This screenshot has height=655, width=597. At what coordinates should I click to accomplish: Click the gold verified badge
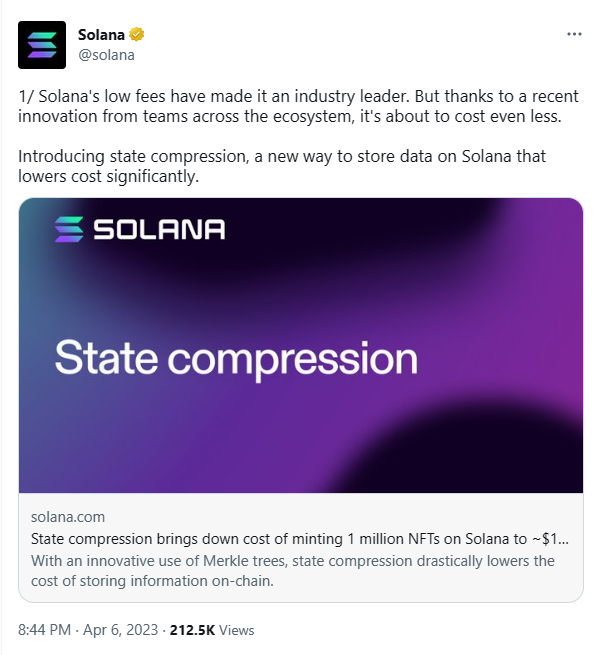(x=136, y=34)
